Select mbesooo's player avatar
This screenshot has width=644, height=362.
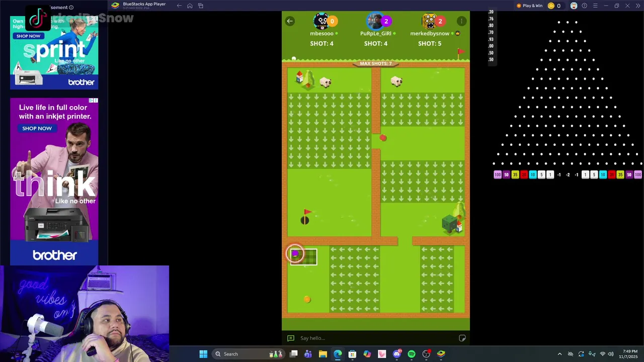pyautogui.click(x=321, y=21)
